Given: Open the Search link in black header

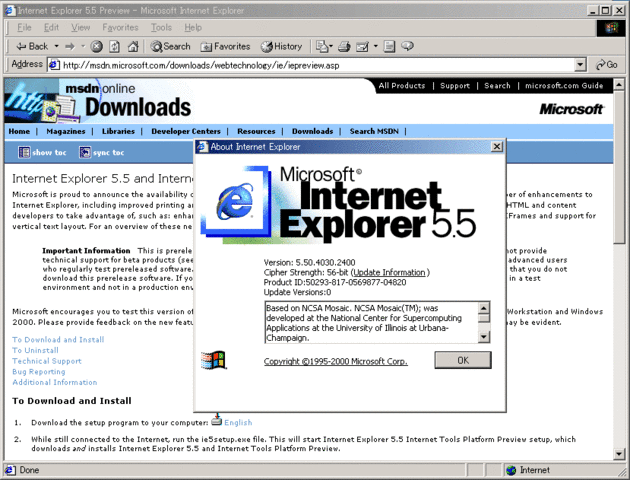Looking at the screenshot, I should [x=497, y=86].
